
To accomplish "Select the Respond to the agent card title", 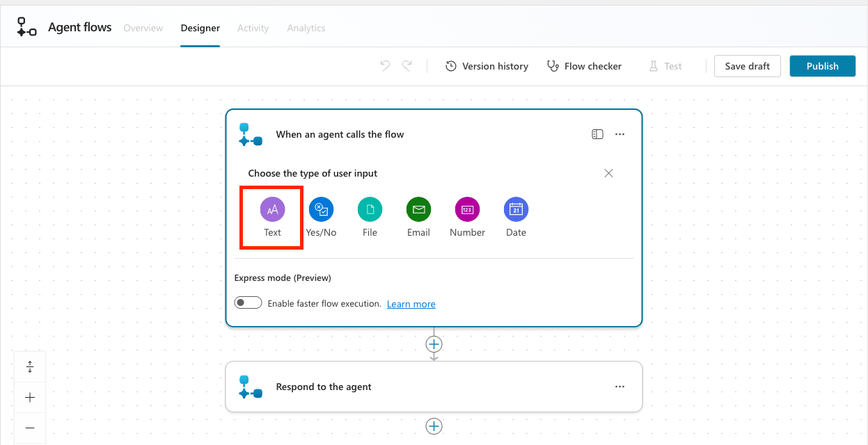I will coord(324,387).
